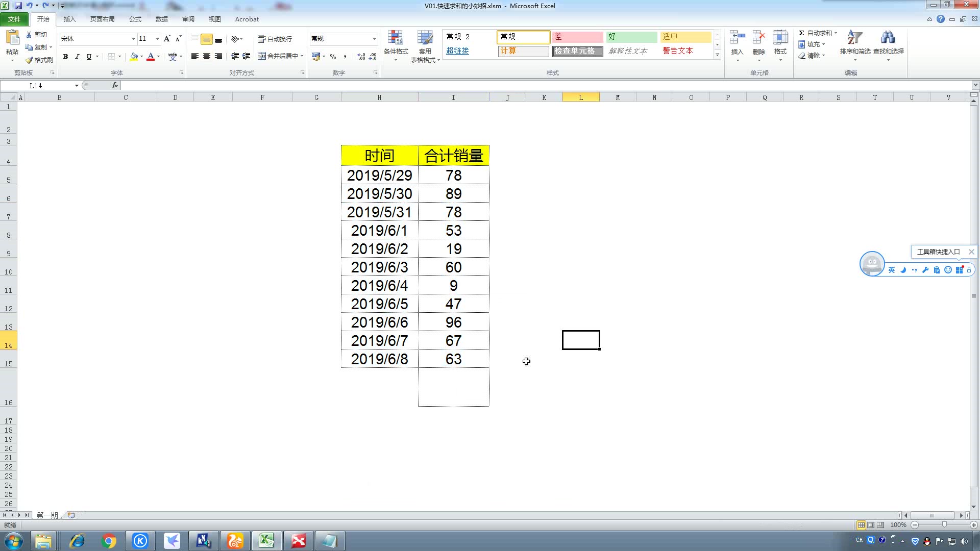Toggle Bold formatting button

65,57
